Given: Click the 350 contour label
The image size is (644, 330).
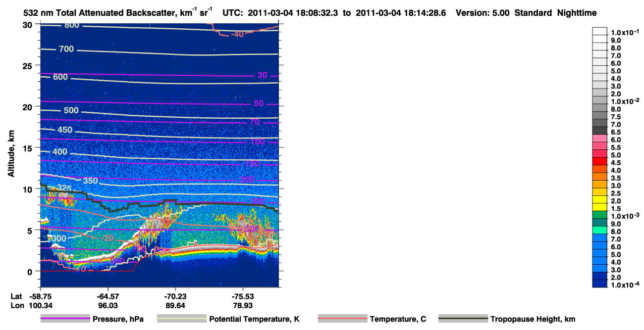Looking at the screenshot, I should 90,181.
